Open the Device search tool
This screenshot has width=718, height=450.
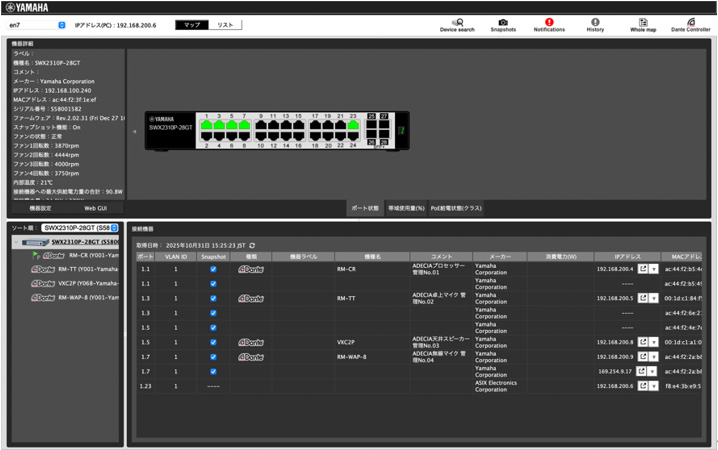(457, 24)
